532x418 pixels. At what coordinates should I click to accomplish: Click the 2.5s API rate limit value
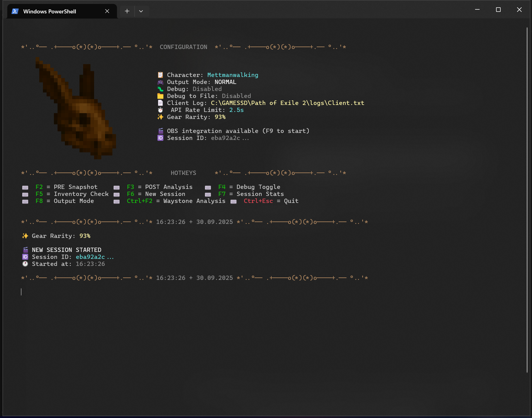pyautogui.click(x=236, y=110)
